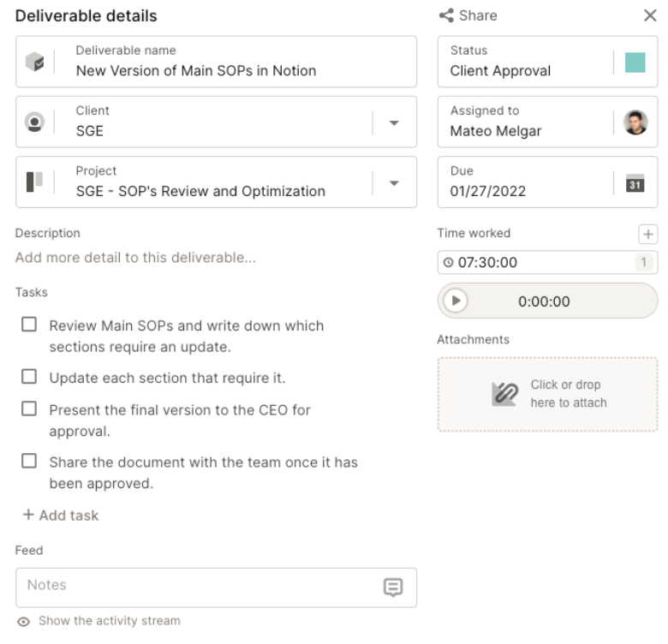This screenshot has width=668, height=644.
Task: Expand the Client dropdown arrow
Action: pos(394,122)
